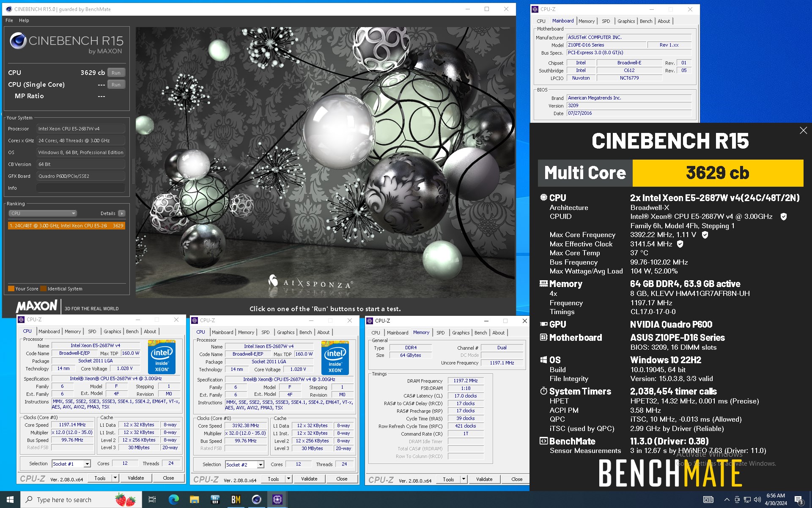Click the Identical System legend swatch
Viewport: 812px width, 508px height.
[43, 289]
